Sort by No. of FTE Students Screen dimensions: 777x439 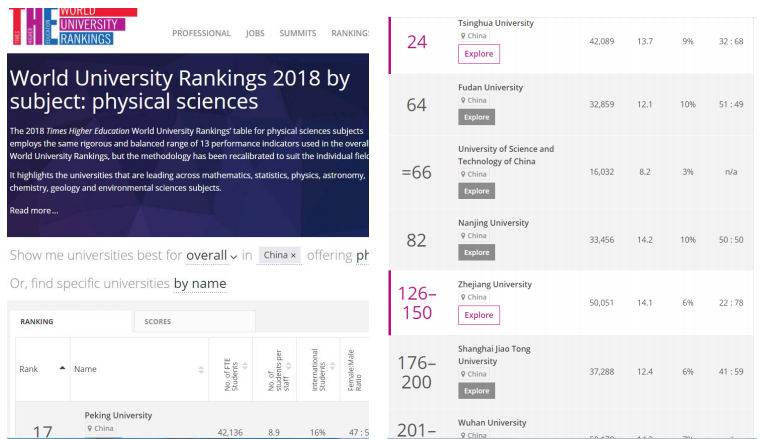pos(231,370)
